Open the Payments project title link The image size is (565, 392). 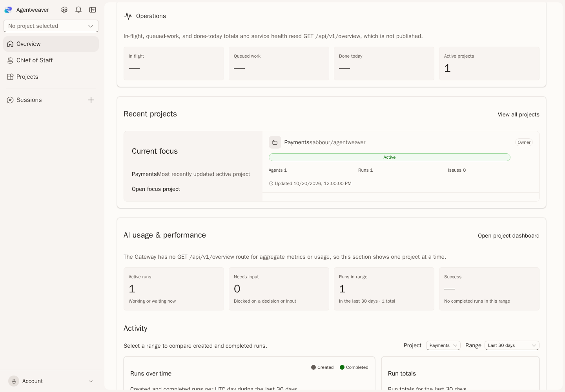coord(297,142)
